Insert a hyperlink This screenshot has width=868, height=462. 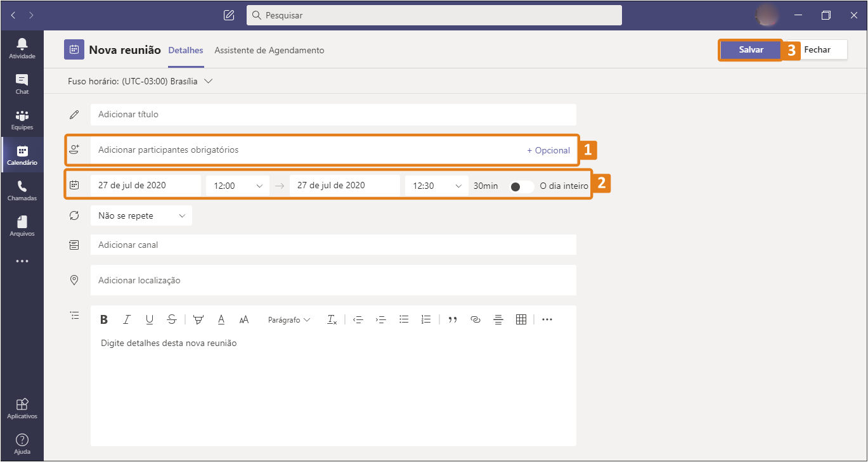coord(476,320)
